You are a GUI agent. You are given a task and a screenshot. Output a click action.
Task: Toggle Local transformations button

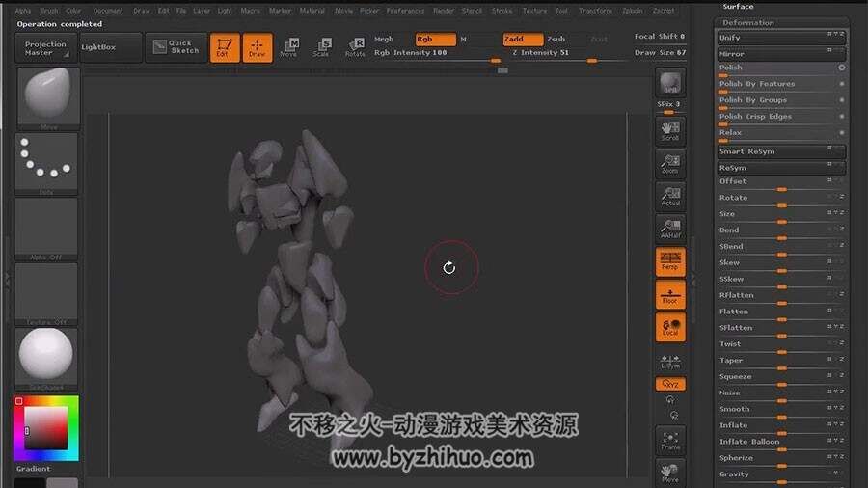pyautogui.click(x=670, y=327)
